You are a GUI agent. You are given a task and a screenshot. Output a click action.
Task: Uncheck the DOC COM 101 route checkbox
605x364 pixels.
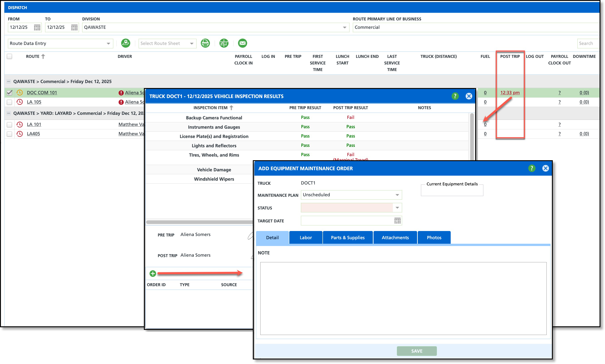pyautogui.click(x=9, y=93)
